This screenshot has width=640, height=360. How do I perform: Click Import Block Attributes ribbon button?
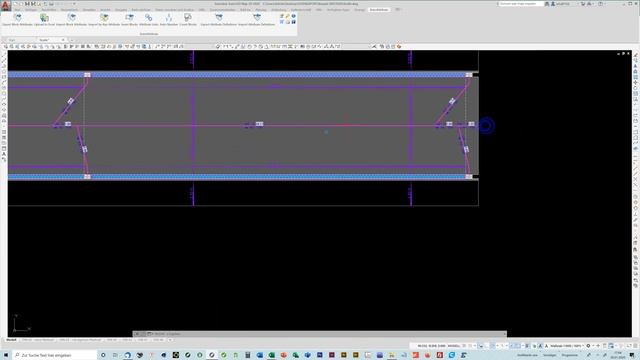[71, 20]
